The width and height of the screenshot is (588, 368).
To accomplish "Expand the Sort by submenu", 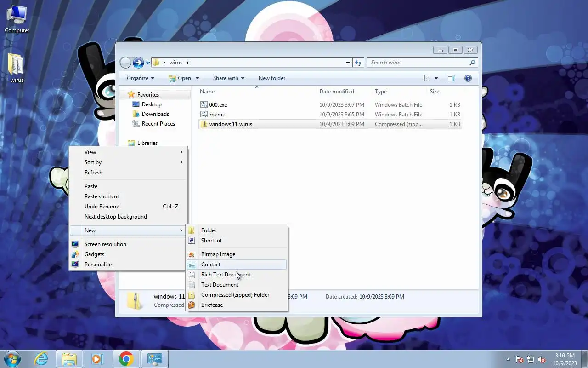I will coord(128,162).
